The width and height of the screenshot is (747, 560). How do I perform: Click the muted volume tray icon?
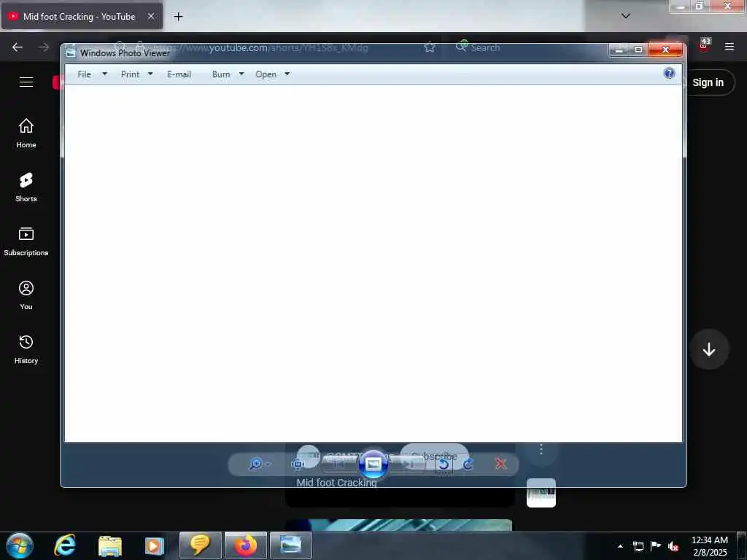673,546
